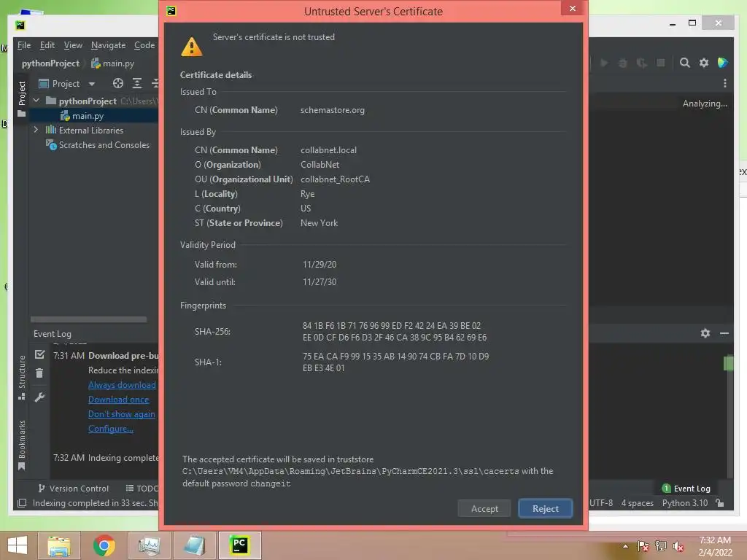
Task: Open the View menu in PyCharm
Action: [73, 45]
